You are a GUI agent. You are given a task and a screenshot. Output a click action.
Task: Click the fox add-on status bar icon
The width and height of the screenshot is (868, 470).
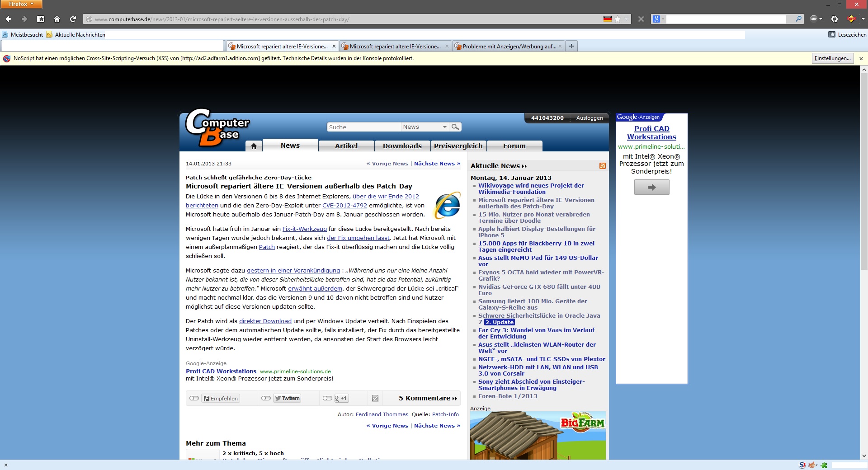click(x=812, y=465)
